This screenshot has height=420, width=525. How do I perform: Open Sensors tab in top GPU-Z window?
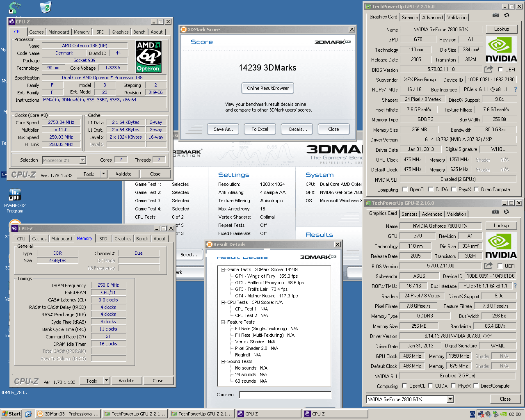pos(410,18)
